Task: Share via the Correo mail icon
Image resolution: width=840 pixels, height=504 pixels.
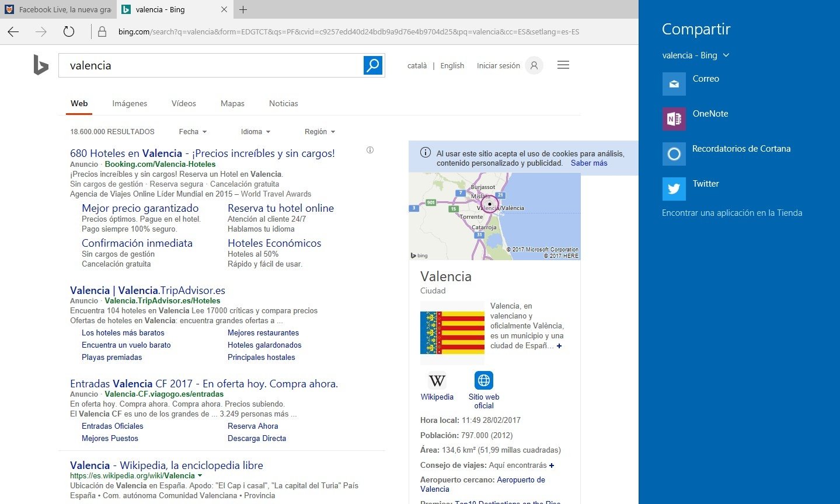Action: 674,84
